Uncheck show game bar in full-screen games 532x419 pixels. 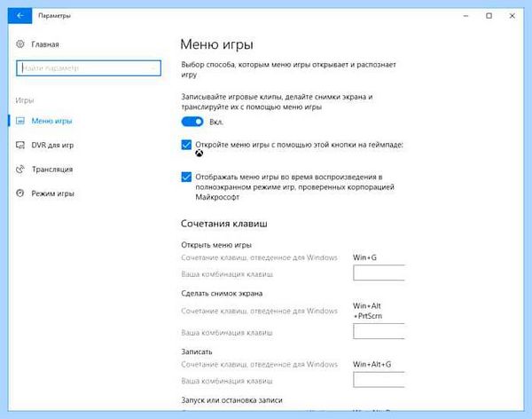pos(186,177)
